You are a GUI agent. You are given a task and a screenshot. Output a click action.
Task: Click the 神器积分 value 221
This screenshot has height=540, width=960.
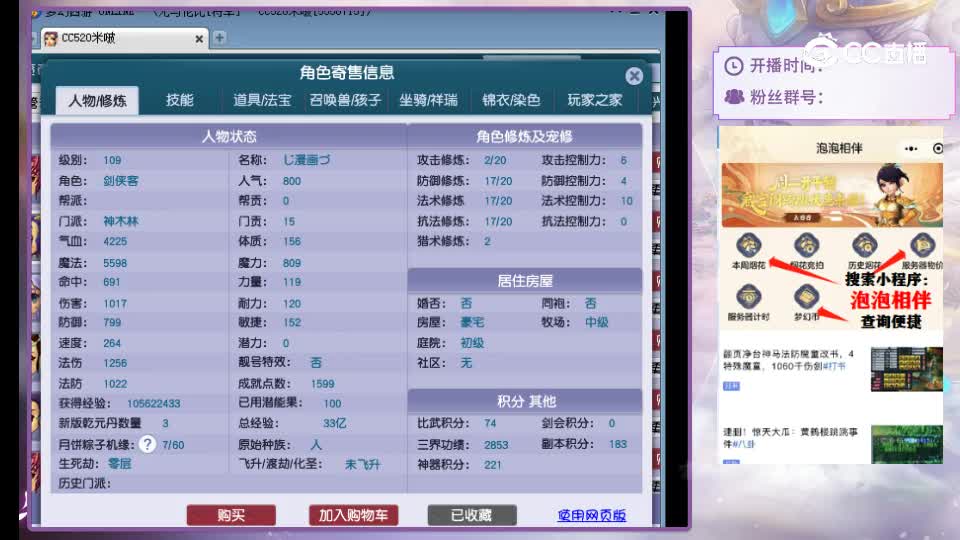click(493, 465)
